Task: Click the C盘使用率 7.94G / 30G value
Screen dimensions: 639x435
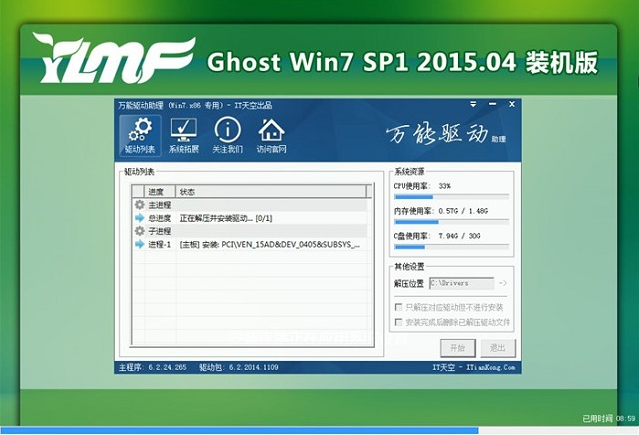Action: coord(459,236)
